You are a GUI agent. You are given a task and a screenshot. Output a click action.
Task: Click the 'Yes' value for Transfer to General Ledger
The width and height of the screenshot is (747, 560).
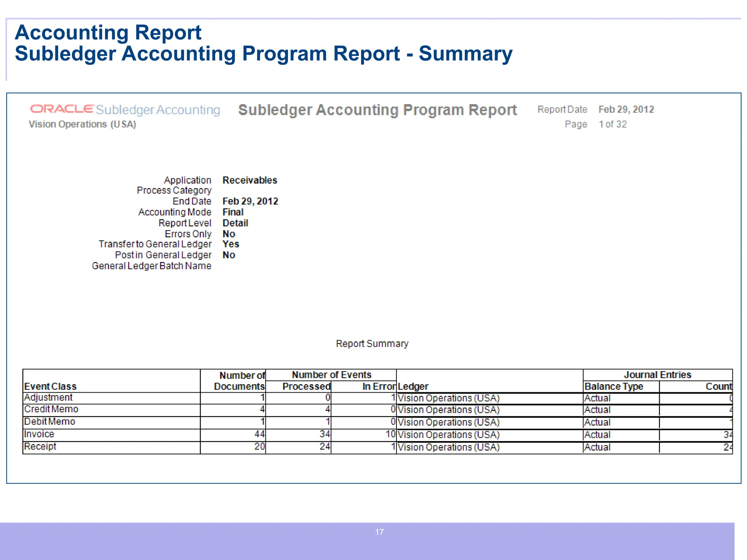pyautogui.click(x=231, y=244)
